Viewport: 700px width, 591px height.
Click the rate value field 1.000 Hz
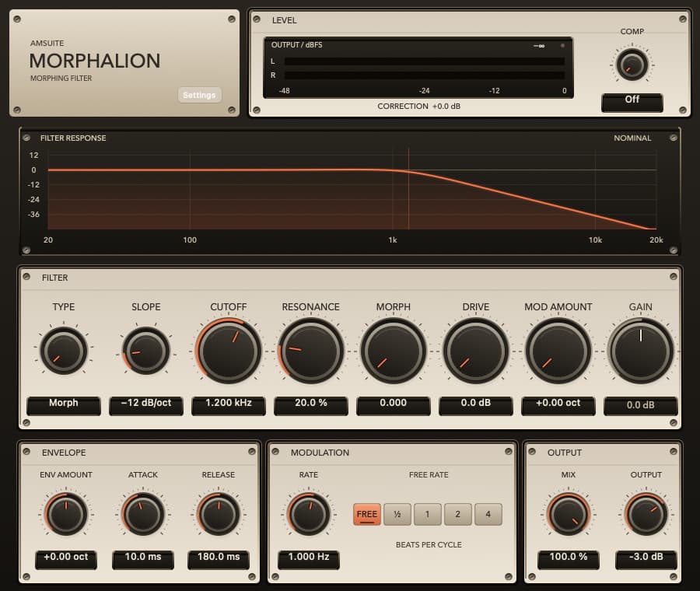point(309,559)
